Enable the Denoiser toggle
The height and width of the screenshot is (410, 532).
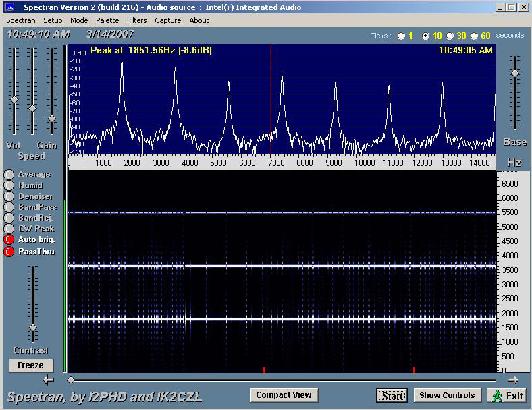coord(9,196)
